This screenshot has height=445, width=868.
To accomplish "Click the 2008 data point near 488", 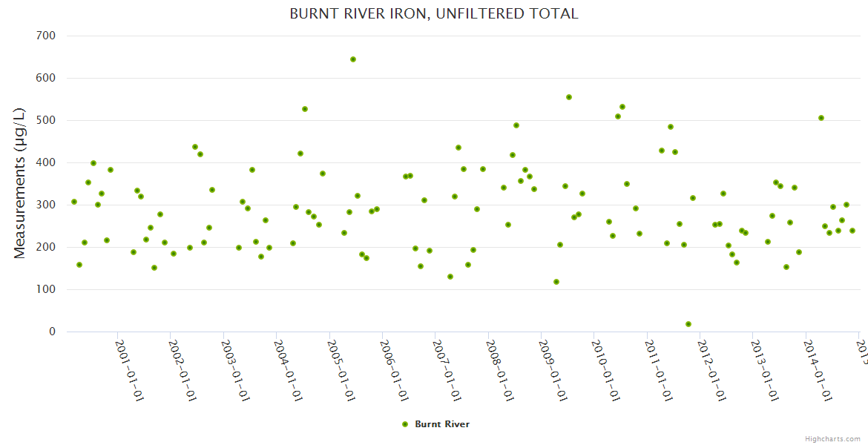I will click(516, 125).
